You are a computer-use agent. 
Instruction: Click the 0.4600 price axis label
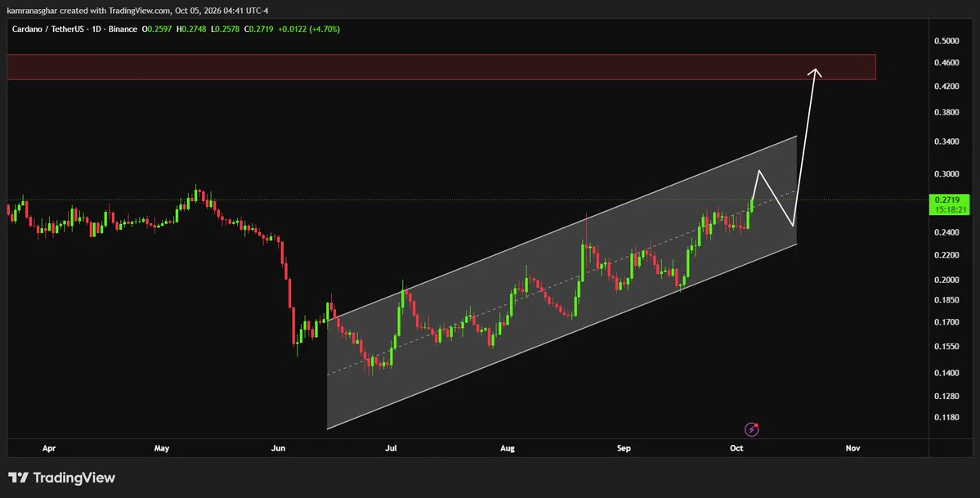(x=946, y=63)
